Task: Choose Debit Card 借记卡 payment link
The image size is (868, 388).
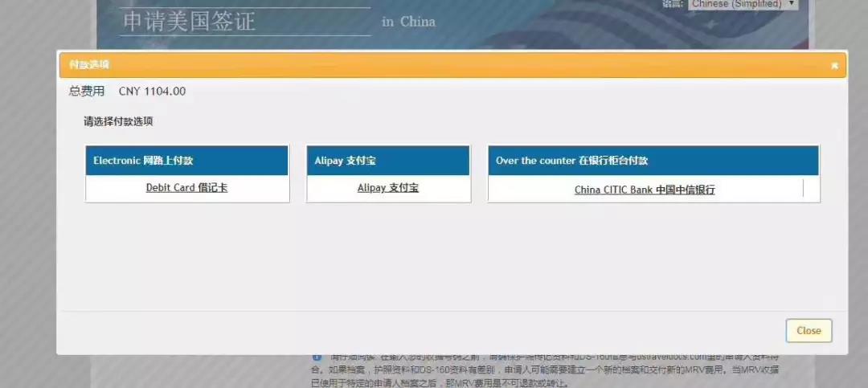Action: coord(186,188)
